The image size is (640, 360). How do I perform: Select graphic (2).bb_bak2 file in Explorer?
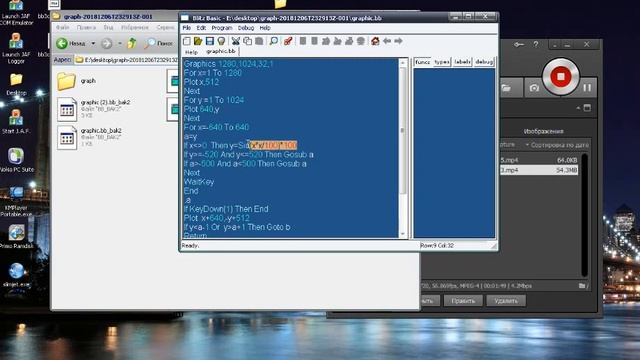point(94,109)
